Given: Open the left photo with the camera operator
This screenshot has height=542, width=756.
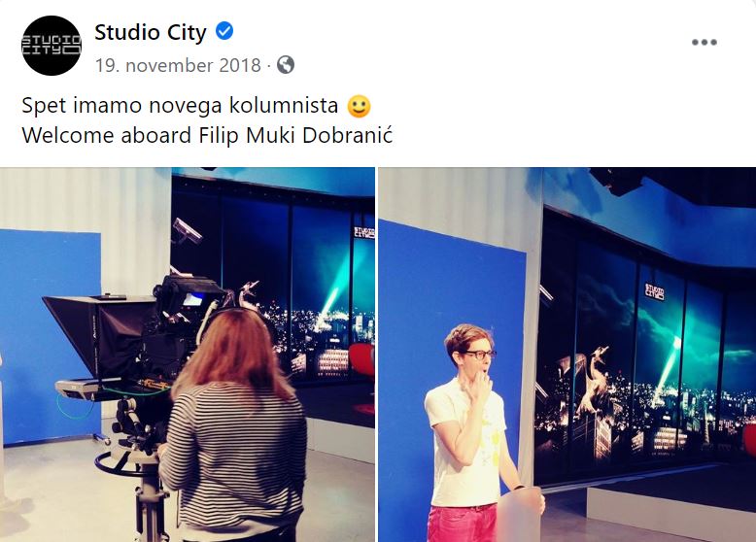Looking at the screenshot, I should (188, 355).
